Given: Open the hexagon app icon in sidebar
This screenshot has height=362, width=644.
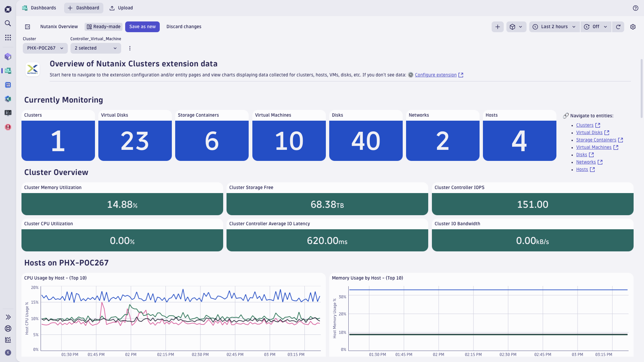Looking at the screenshot, I should (8, 99).
